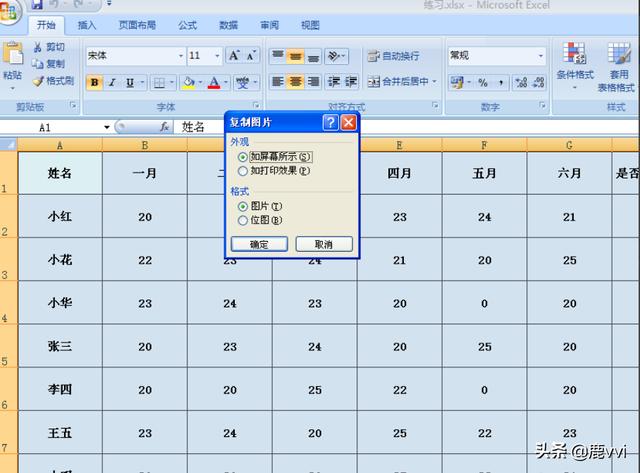The height and width of the screenshot is (473, 640).
Task: Click the Copy icon (复制)
Action: (38, 64)
